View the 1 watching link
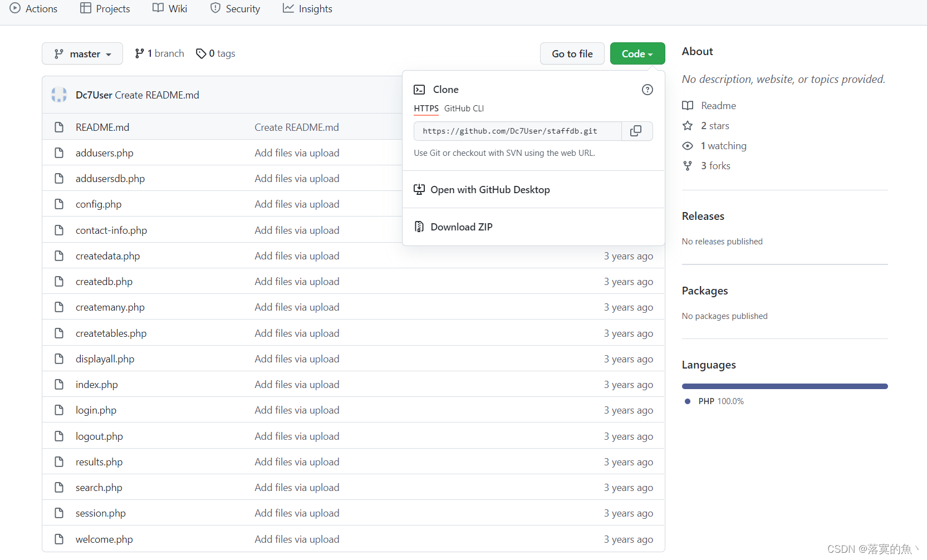Viewport: 927px width, 560px height. point(715,146)
